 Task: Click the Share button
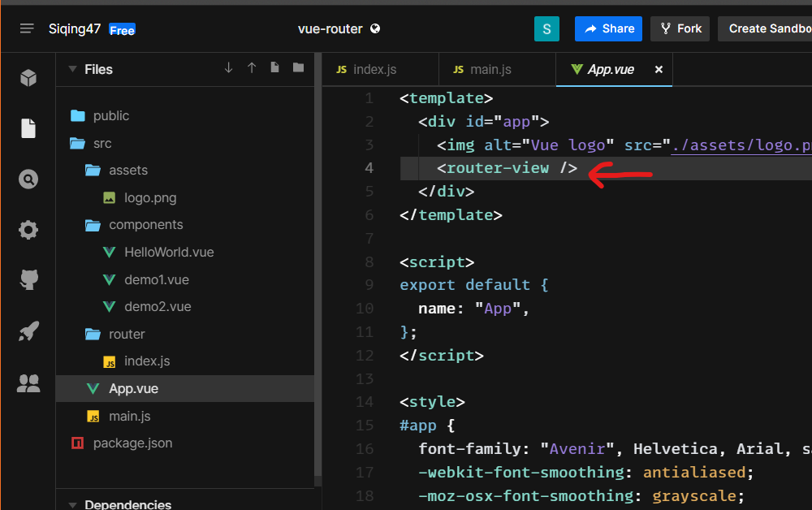(608, 28)
